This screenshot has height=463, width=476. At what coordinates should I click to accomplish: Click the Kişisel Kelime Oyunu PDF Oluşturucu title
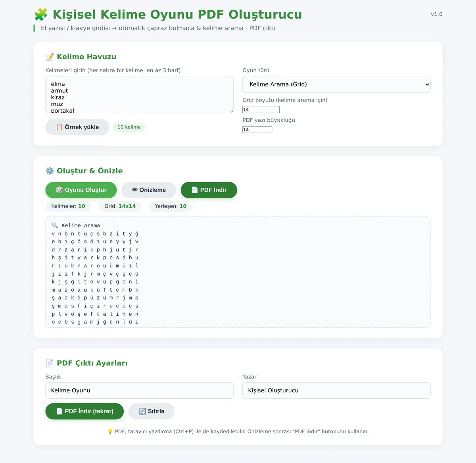(x=177, y=15)
